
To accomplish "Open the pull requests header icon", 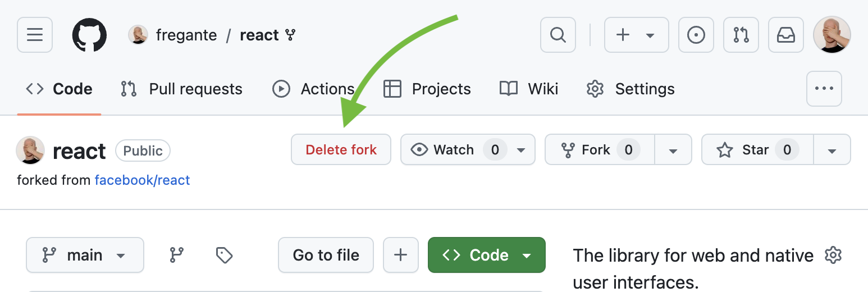I will tap(741, 35).
